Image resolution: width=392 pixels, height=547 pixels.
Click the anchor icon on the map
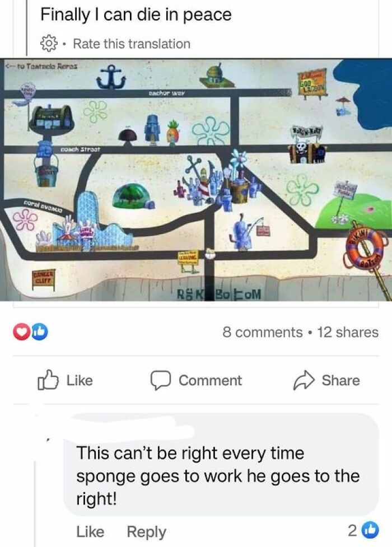coord(111,77)
